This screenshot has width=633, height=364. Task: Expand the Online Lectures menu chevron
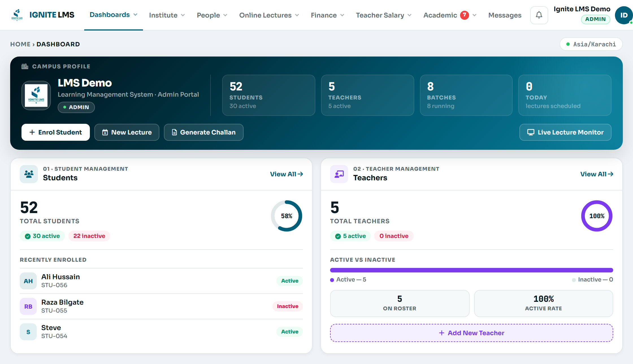coord(297,15)
